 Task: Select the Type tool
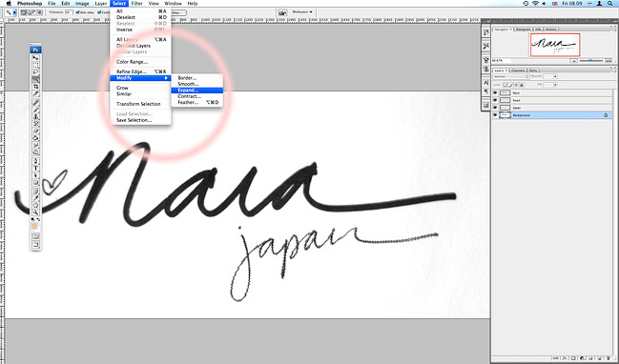pos(35,169)
